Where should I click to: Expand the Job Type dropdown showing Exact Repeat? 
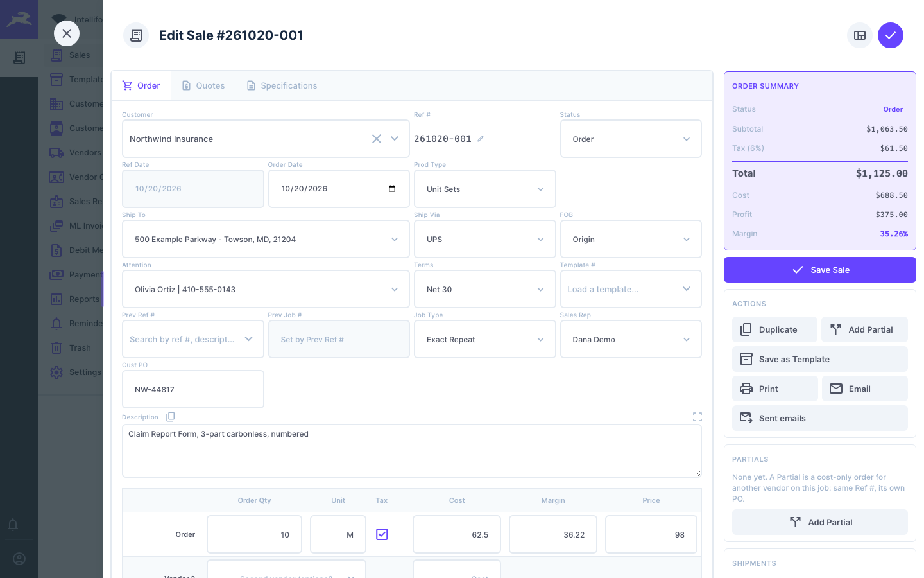click(x=485, y=339)
